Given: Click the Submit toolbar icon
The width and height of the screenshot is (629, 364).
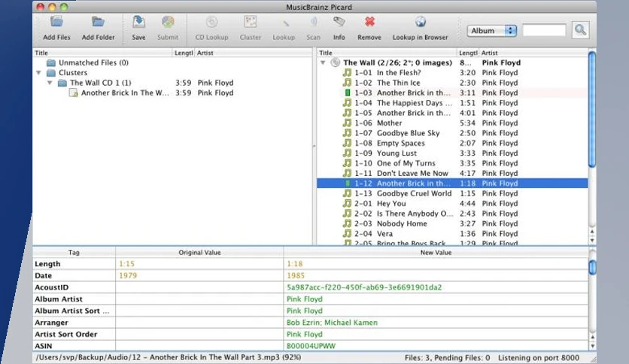Looking at the screenshot, I should tap(168, 22).
